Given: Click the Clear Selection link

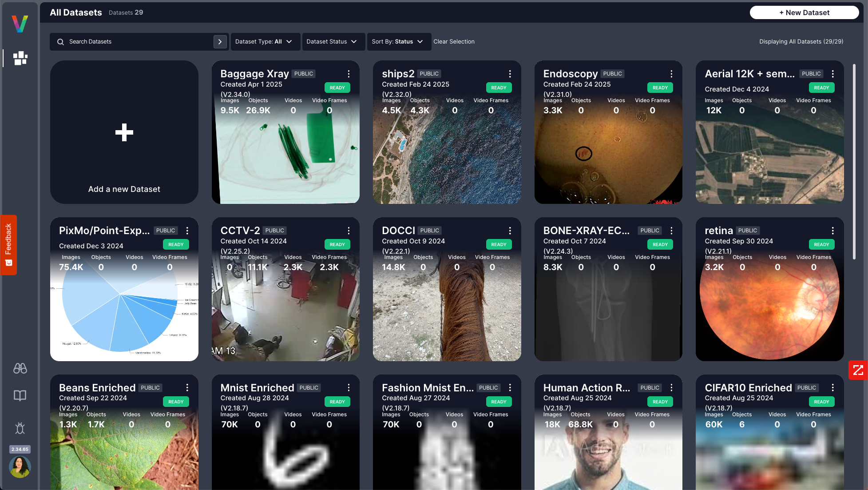Looking at the screenshot, I should point(454,42).
